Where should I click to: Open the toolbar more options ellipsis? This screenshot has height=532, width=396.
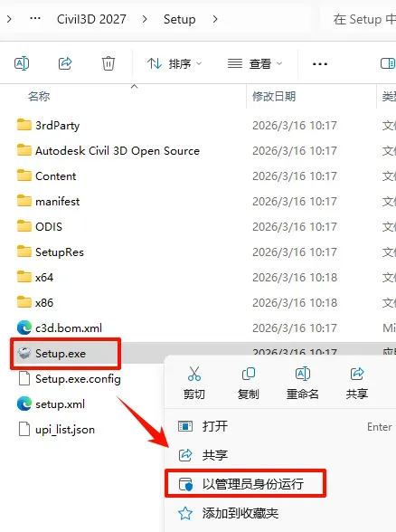[x=320, y=63]
